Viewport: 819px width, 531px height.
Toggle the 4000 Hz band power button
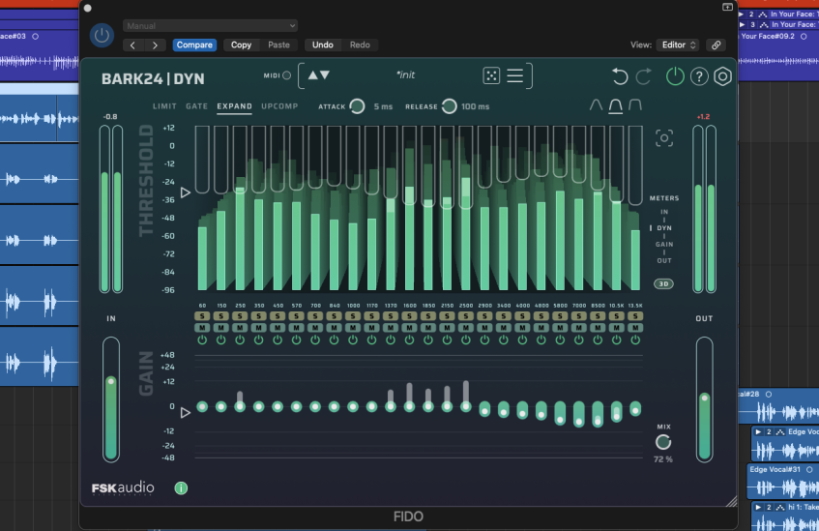522,340
